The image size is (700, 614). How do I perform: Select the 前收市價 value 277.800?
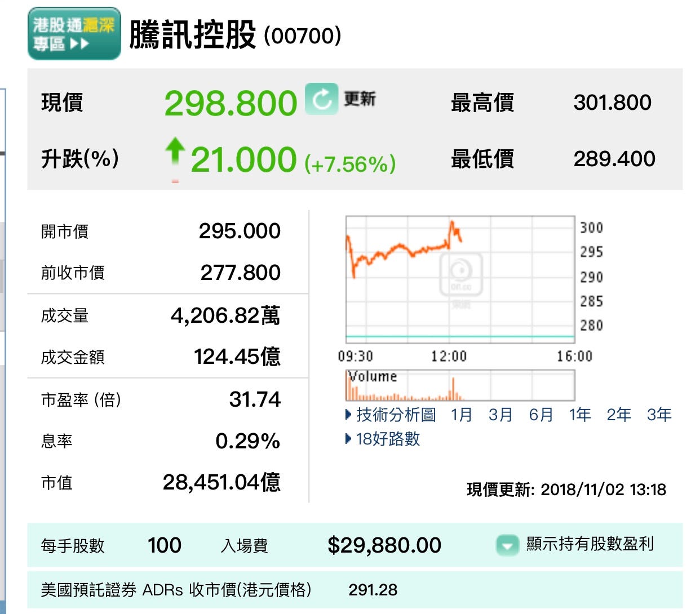241,273
